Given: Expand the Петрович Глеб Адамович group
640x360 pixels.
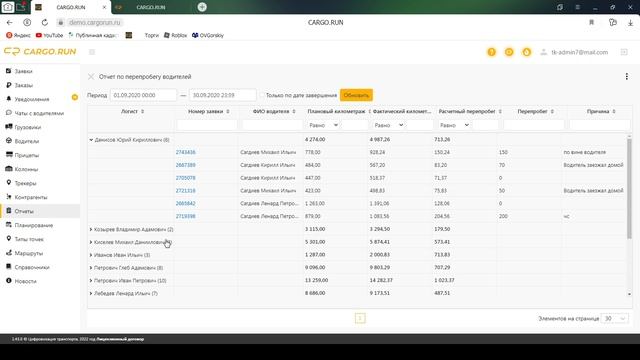Looking at the screenshot, I should click(x=91, y=268).
